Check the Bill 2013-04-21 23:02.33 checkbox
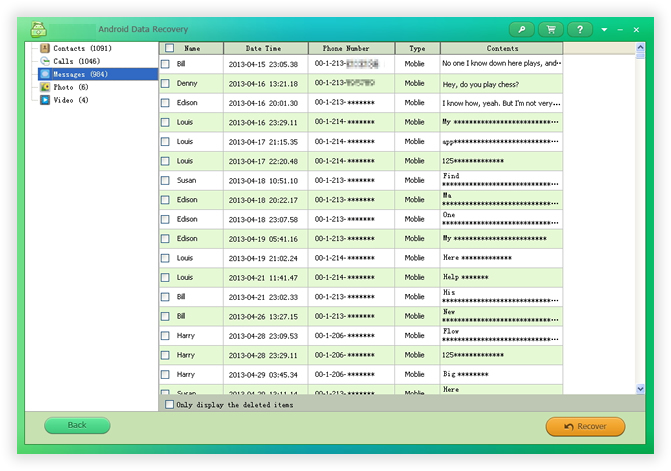 (x=165, y=297)
